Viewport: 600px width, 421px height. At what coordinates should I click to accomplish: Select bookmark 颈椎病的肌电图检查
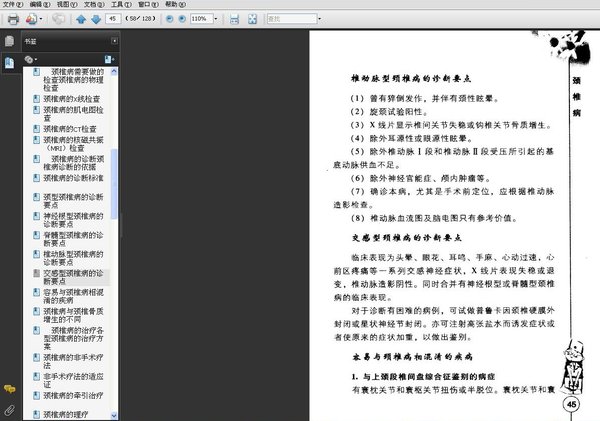(73, 114)
